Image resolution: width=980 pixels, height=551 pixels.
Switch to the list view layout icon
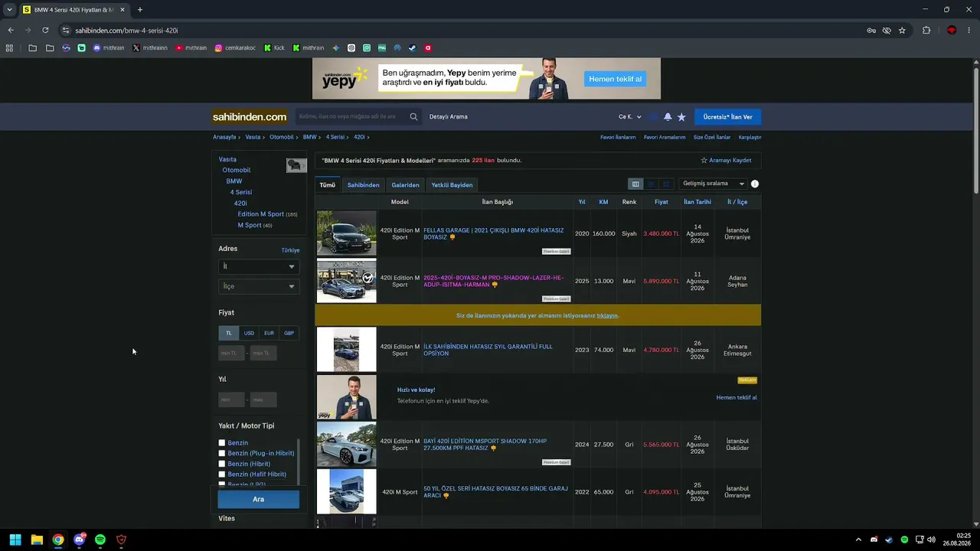[x=651, y=184]
